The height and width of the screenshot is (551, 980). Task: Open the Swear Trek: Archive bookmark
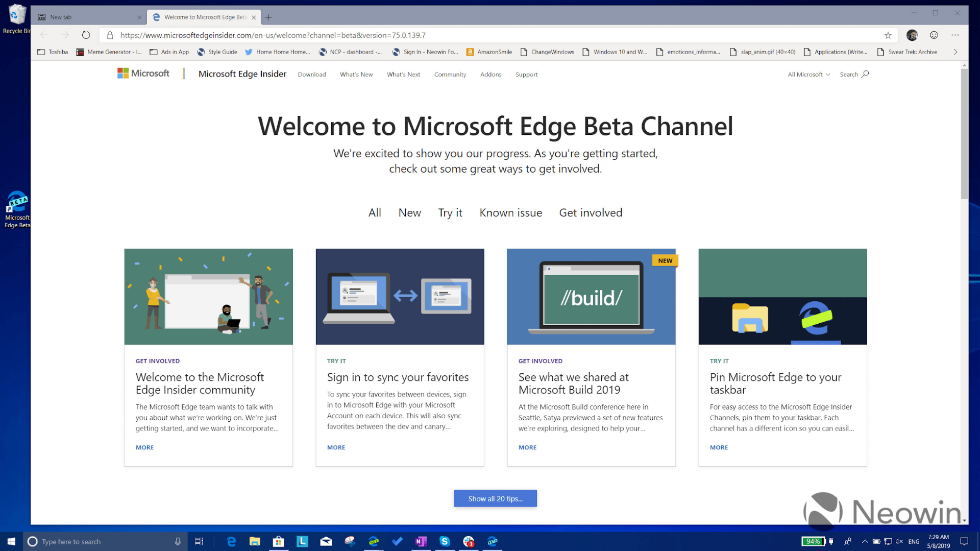(x=907, y=52)
